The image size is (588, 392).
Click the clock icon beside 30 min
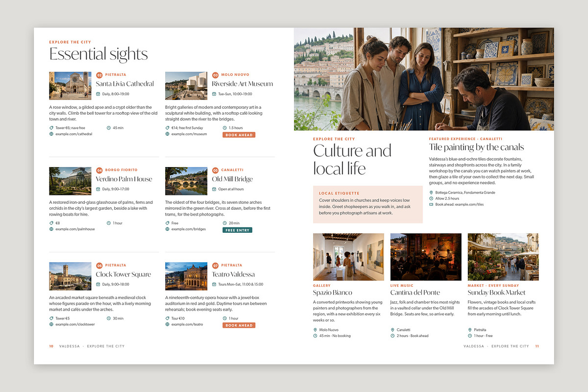coord(108,318)
